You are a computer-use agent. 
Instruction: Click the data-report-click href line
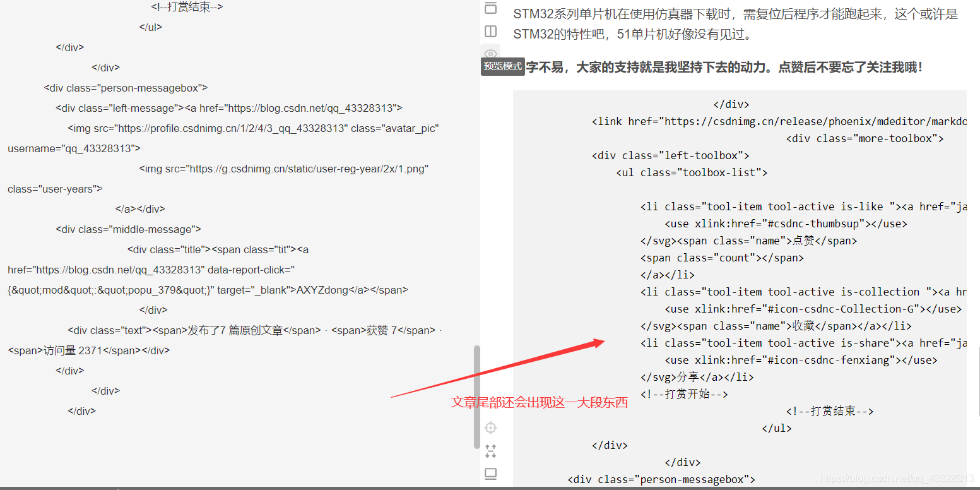[151, 270]
